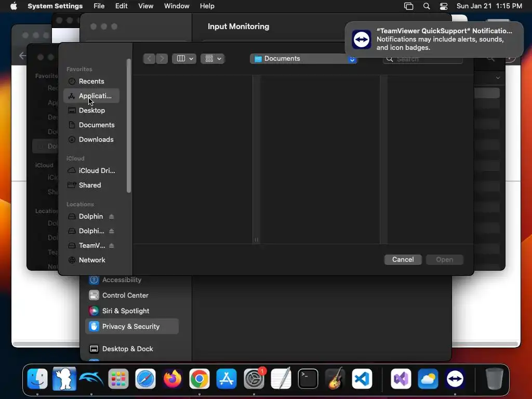This screenshot has height=399, width=532.
Task: Open iCloud Drive in the sidebar
Action: [x=91, y=170]
